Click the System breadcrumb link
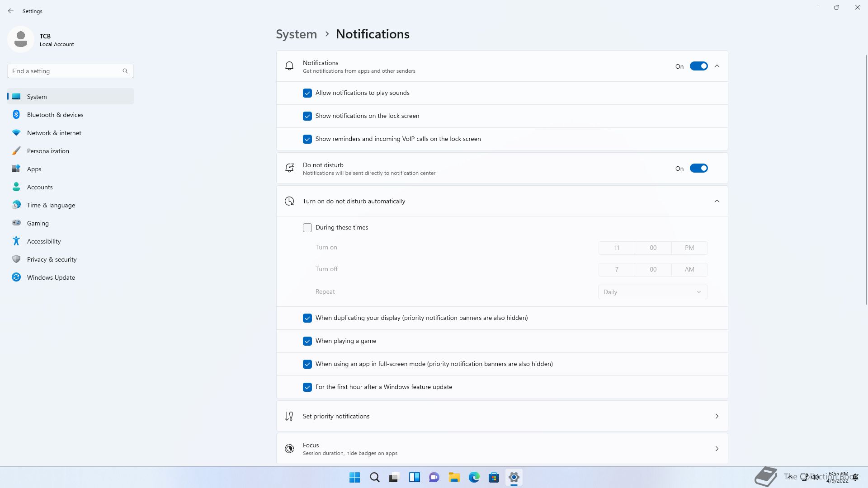 pyautogui.click(x=296, y=34)
